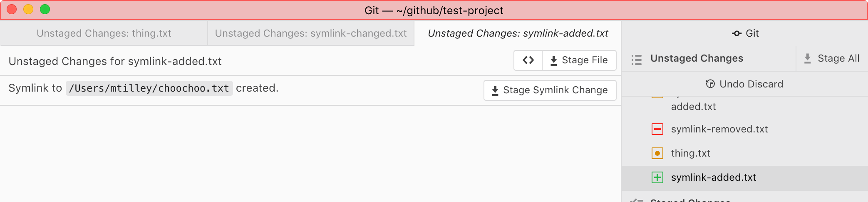Screen dimensions: 868x202
Task: Select the Unstaged Changes: symlink-added.txt tab
Action: click(x=518, y=33)
